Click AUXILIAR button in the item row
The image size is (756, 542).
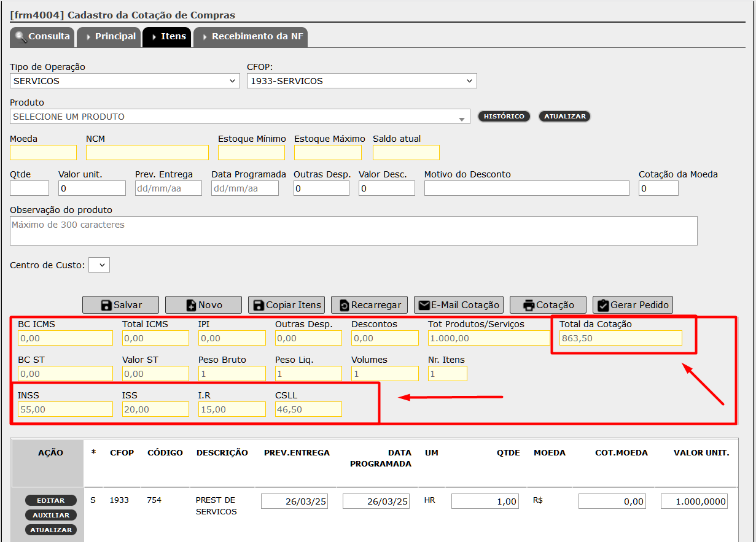pyautogui.click(x=51, y=515)
